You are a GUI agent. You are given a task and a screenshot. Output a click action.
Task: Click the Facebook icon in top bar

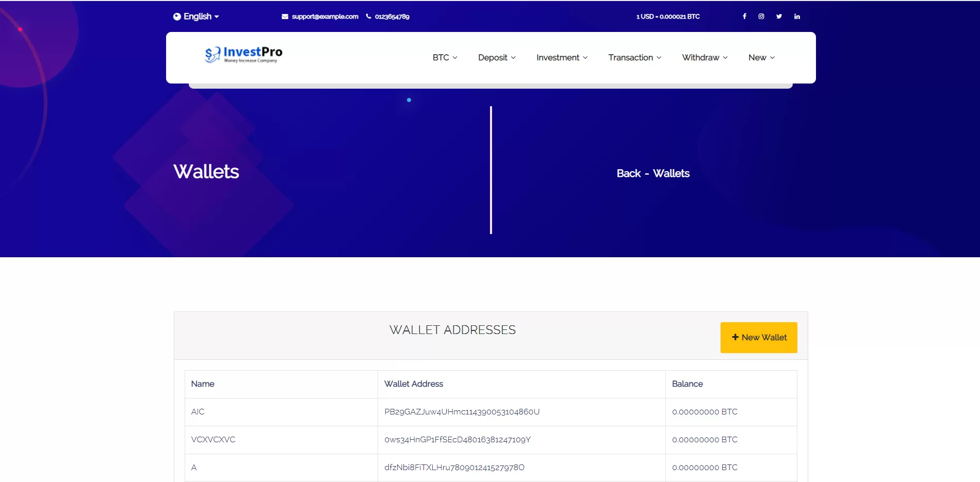point(744,16)
